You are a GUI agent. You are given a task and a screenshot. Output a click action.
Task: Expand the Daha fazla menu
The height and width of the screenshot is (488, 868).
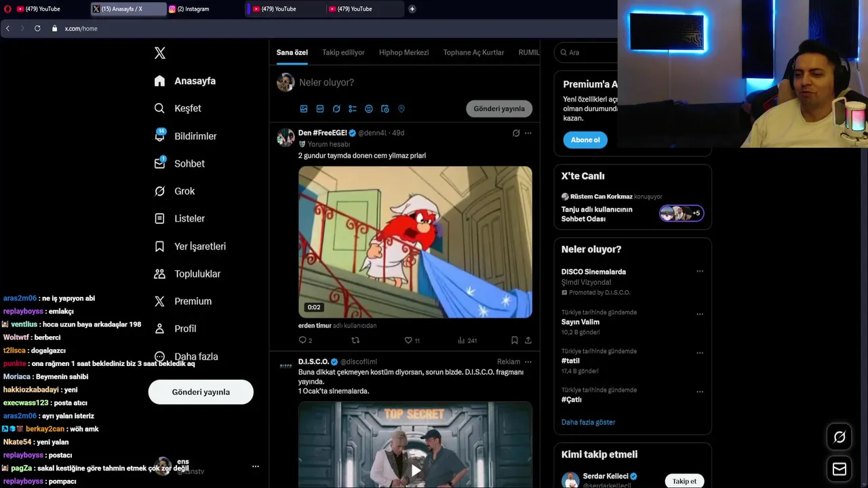186,357
